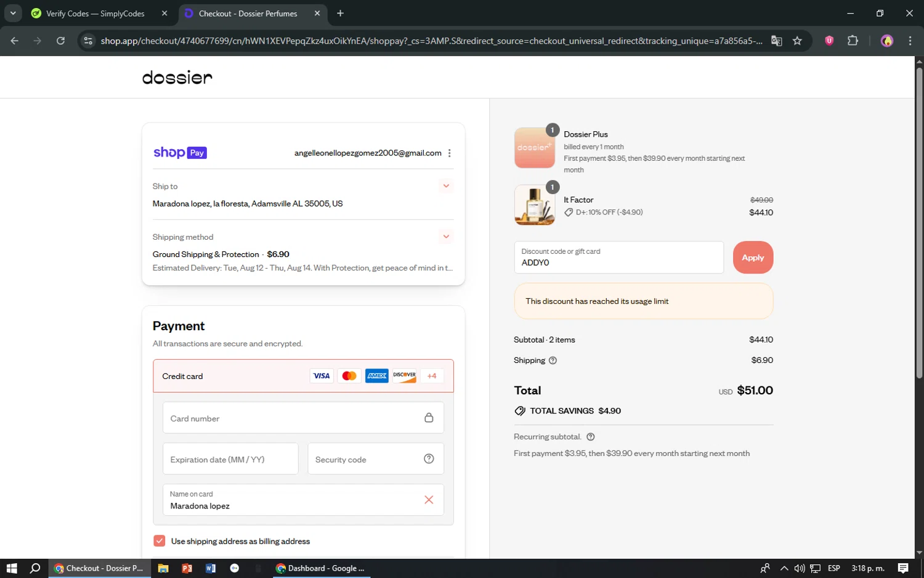The height and width of the screenshot is (578, 924).
Task: Click the Discover card icon
Action: click(405, 376)
